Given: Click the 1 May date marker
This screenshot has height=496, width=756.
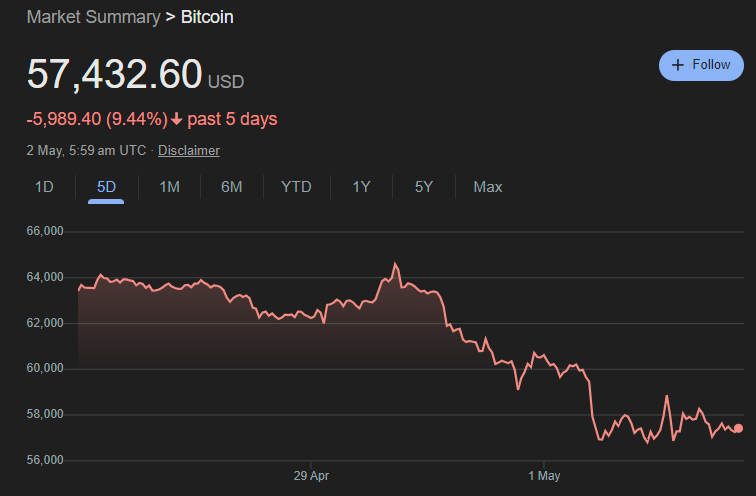Looking at the screenshot, I should [544, 476].
